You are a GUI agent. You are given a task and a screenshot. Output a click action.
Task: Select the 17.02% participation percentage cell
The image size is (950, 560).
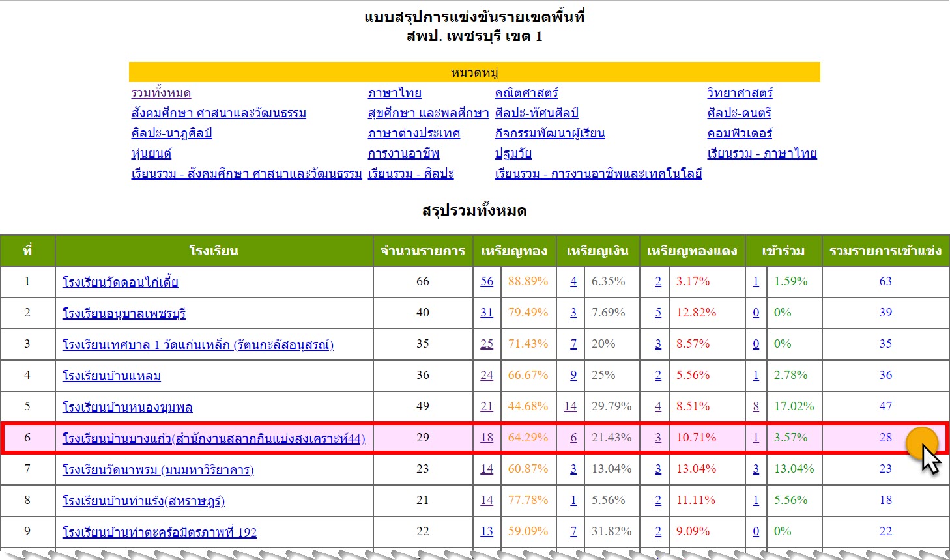point(794,406)
